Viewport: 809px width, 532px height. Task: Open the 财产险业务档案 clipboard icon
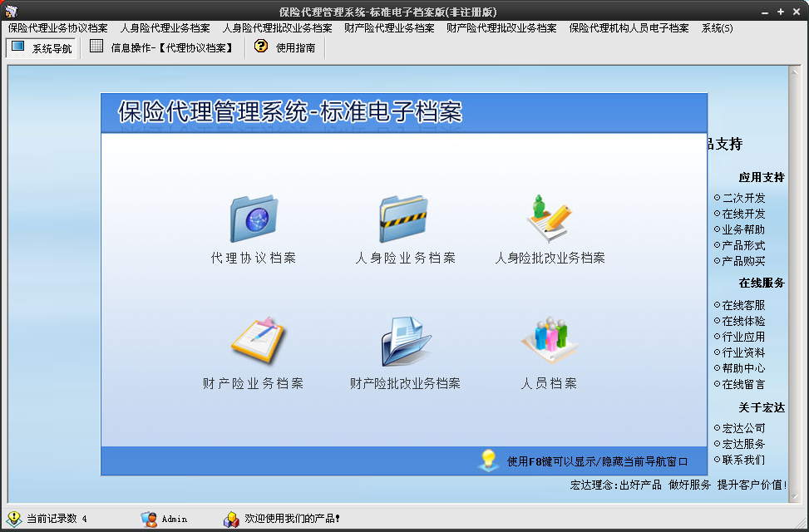pyautogui.click(x=254, y=341)
